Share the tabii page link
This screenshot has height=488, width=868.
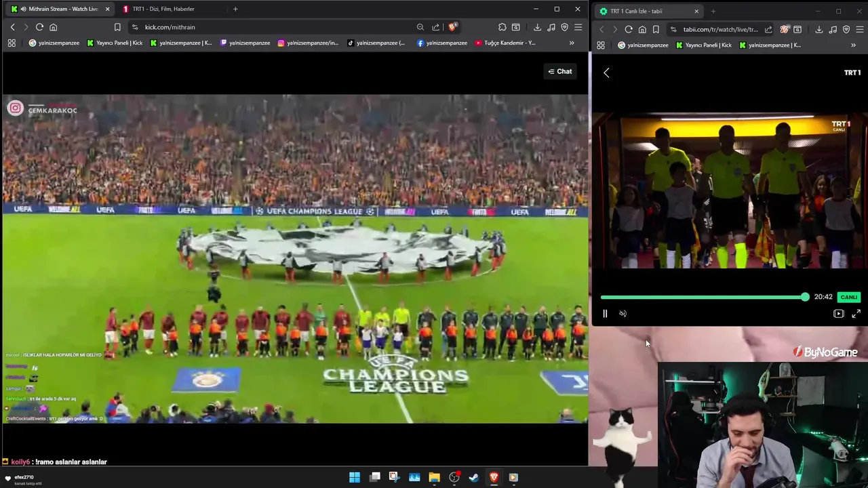[x=768, y=29]
